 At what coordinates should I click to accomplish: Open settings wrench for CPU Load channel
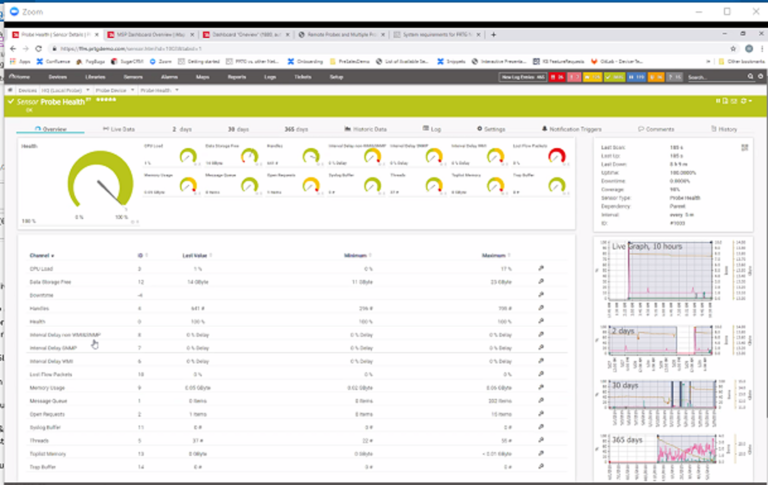541,268
